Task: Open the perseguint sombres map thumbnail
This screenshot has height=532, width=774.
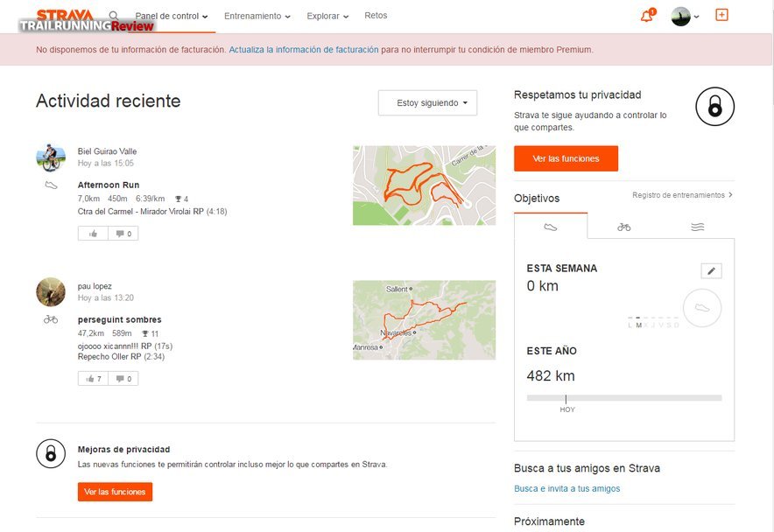Action: [424, 320]
